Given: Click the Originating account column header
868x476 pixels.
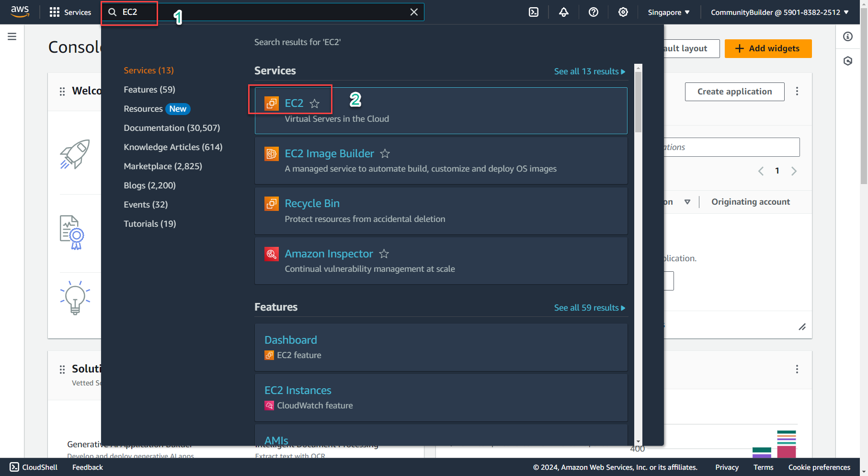Looking at the screenshot, I should [x=751, y=202].
